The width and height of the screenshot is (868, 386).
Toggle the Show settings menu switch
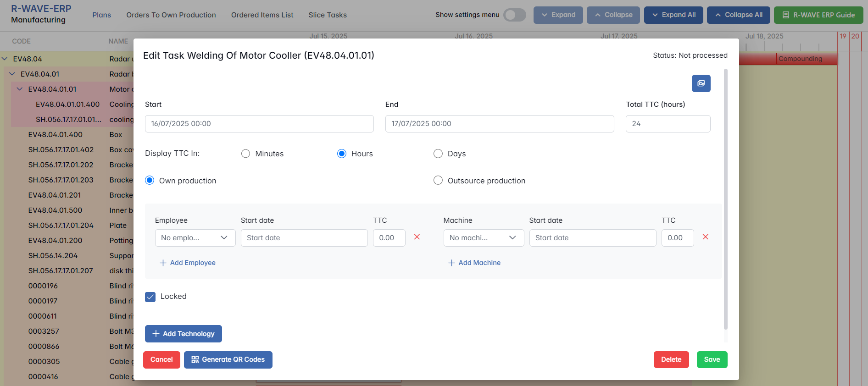pos(514,15)
